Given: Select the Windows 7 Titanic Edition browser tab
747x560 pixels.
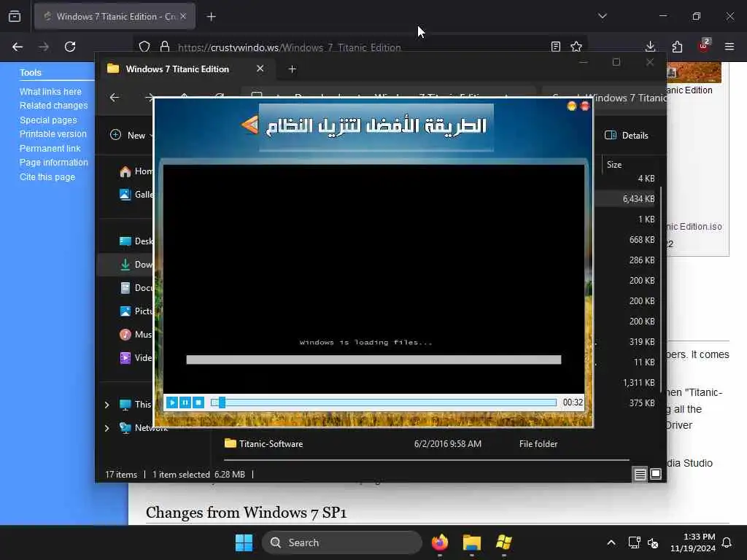Looking at the screenshot, I should (115, 17).
